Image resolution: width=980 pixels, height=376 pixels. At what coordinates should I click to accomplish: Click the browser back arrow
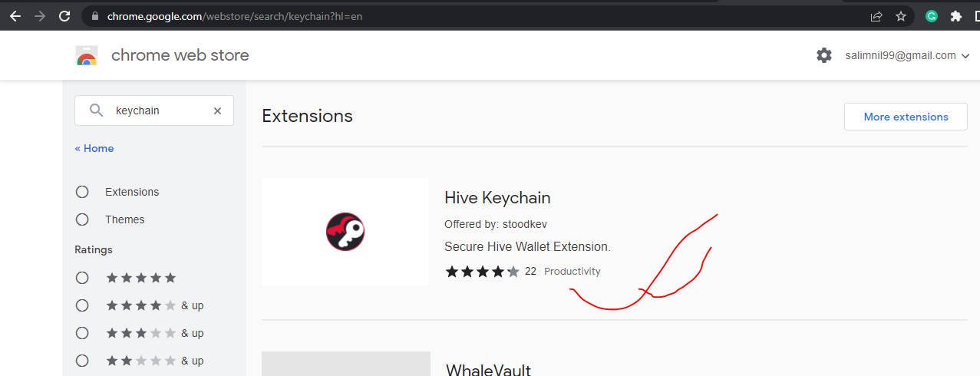coord(15,15)
